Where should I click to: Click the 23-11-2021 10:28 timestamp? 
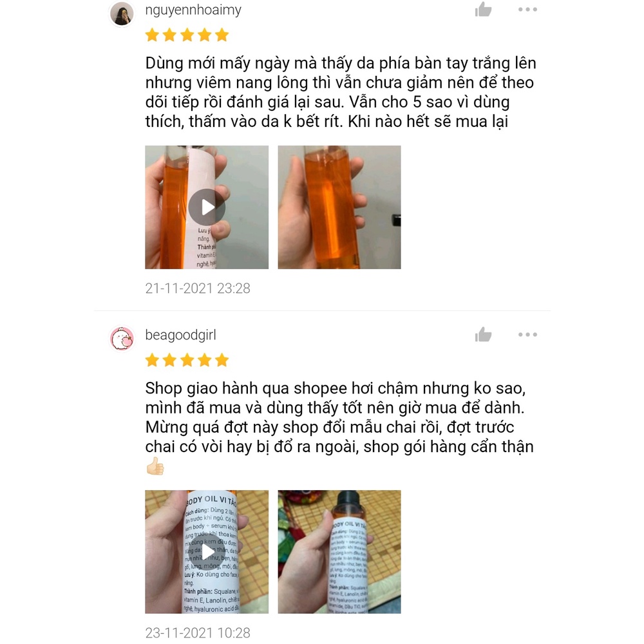pyautogui.click(x=198, y=632)
